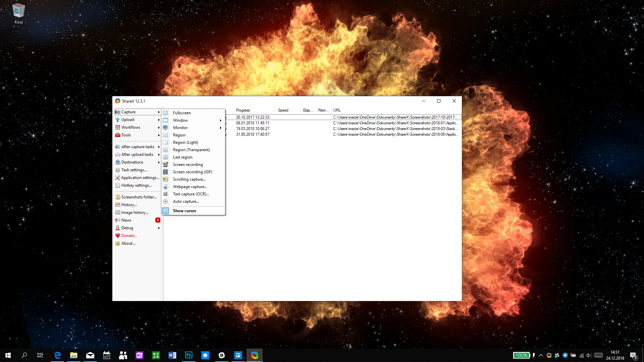Expand After capture tasks submenu
Viewport: 644px width, 362px height.
coord(138,147)
